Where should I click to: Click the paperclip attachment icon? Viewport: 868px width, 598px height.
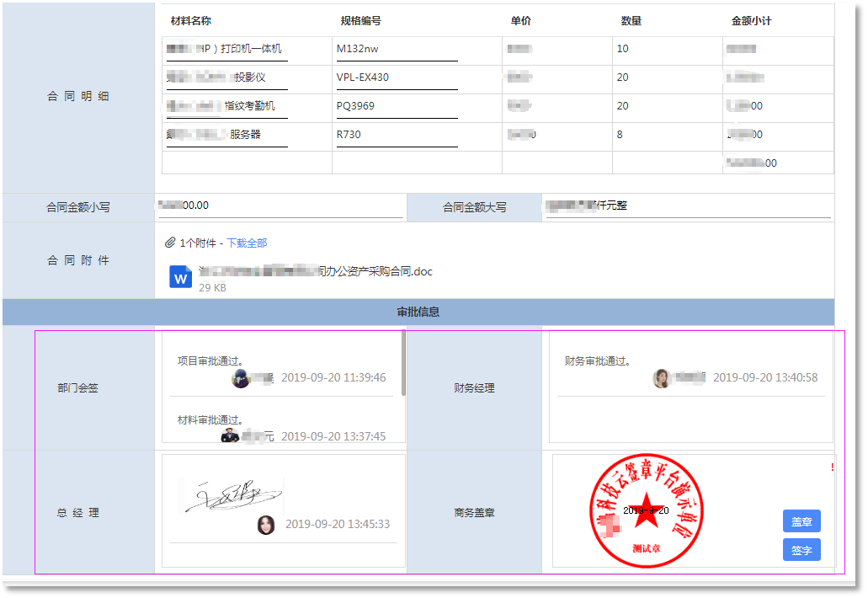pyautogui.click(x=170, y=243)
